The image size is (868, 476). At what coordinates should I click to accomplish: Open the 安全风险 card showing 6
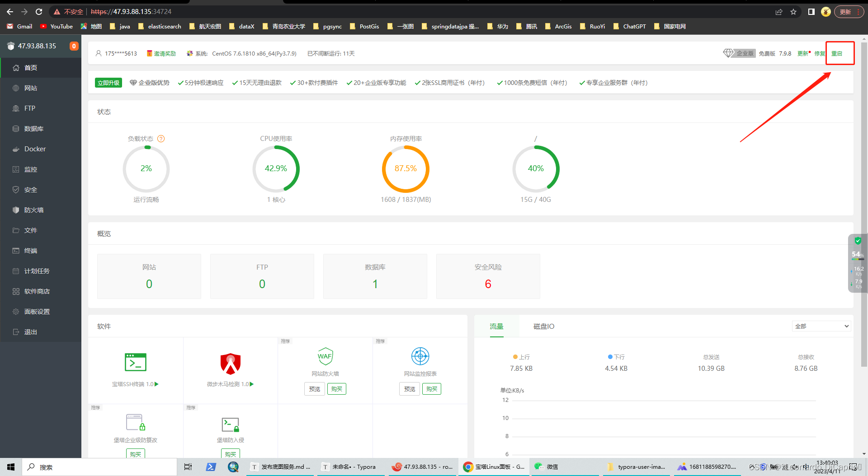(x=488, y=276)
